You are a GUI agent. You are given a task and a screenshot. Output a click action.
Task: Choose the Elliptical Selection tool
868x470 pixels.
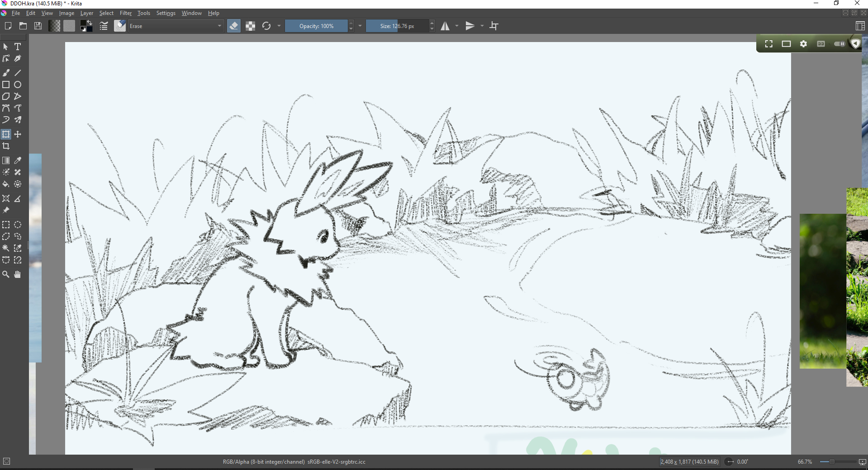click(18, 225)
